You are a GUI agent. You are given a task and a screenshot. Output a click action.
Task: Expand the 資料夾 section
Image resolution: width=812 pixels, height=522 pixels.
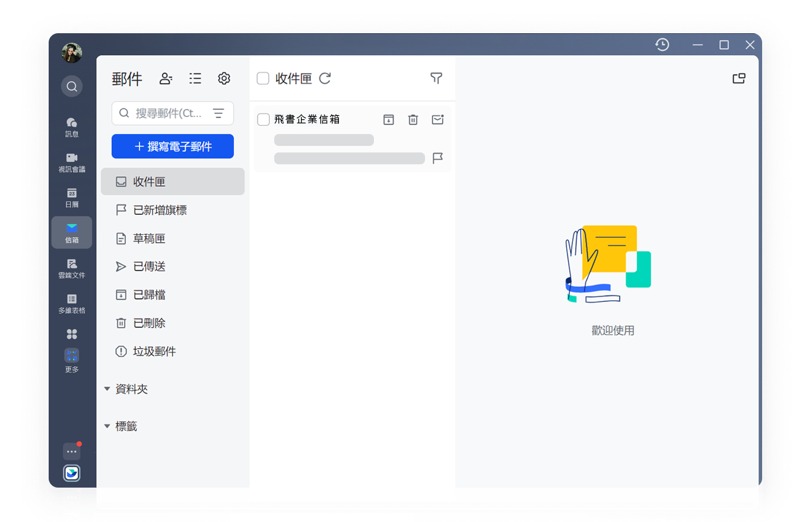pos(125,389)
